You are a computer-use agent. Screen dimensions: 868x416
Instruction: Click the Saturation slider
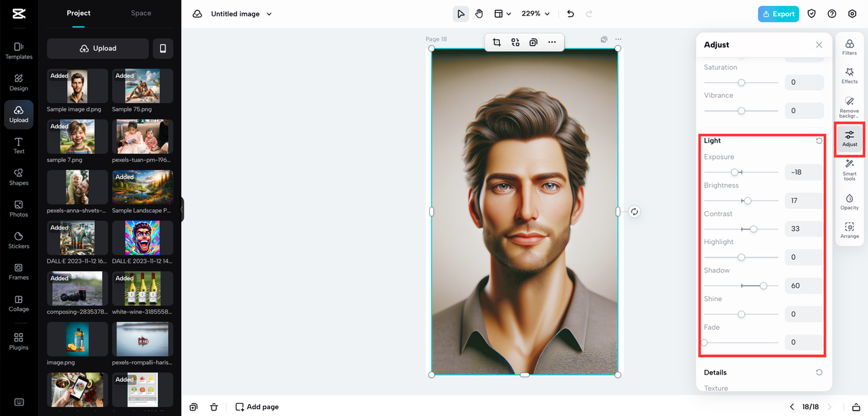tap(741, 82)
